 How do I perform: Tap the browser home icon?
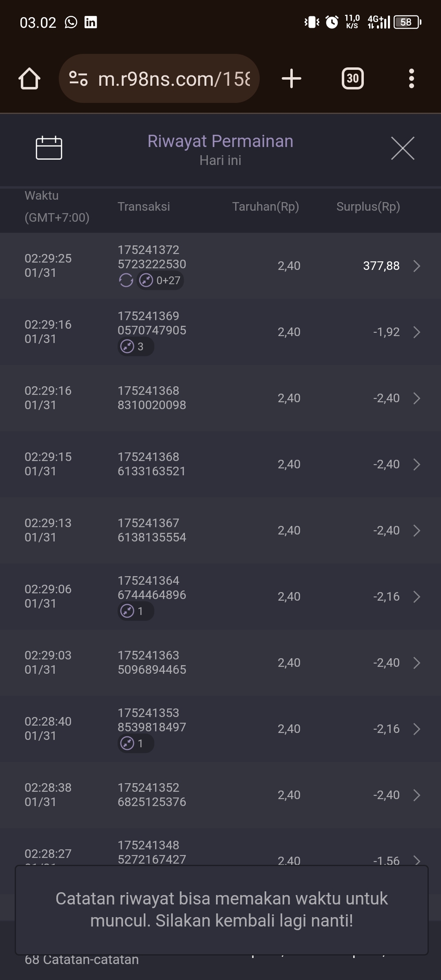pyautogui.click(x=29, y=78)
